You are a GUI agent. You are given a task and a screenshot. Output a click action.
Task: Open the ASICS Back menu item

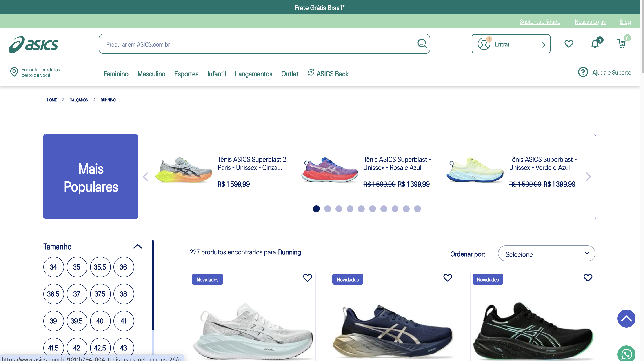[x=328, y=74]
